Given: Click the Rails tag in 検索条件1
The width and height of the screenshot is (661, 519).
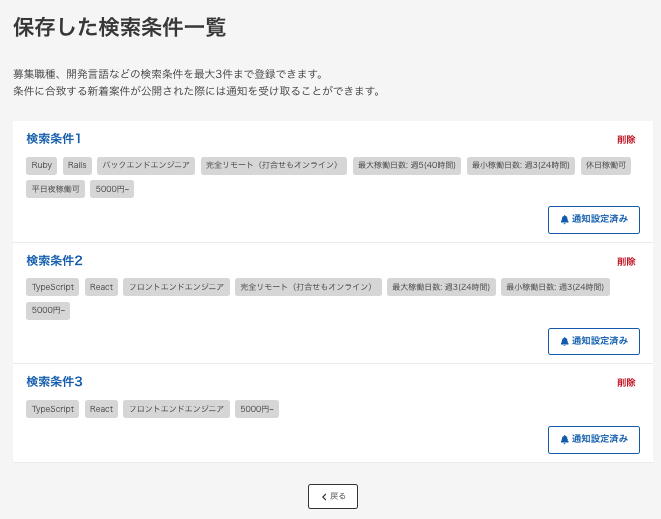Looking at the screenshot, I should [x=77, y=165].
